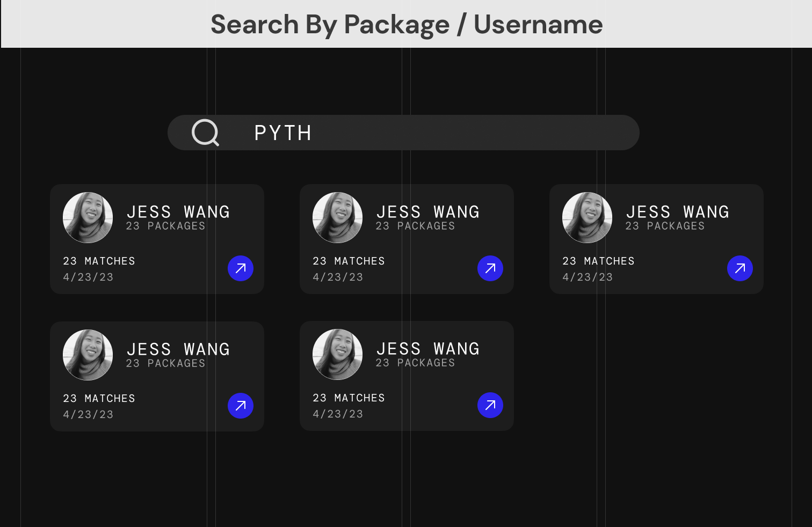Click 23 Packages label on top-right card
The width and height of the screenshot is (812, 527).
pos(665,226)
